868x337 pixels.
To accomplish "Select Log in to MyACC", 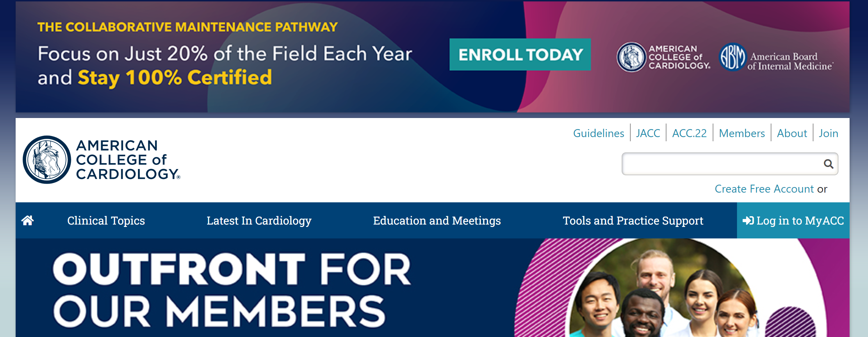I will (x=793, y=220).
